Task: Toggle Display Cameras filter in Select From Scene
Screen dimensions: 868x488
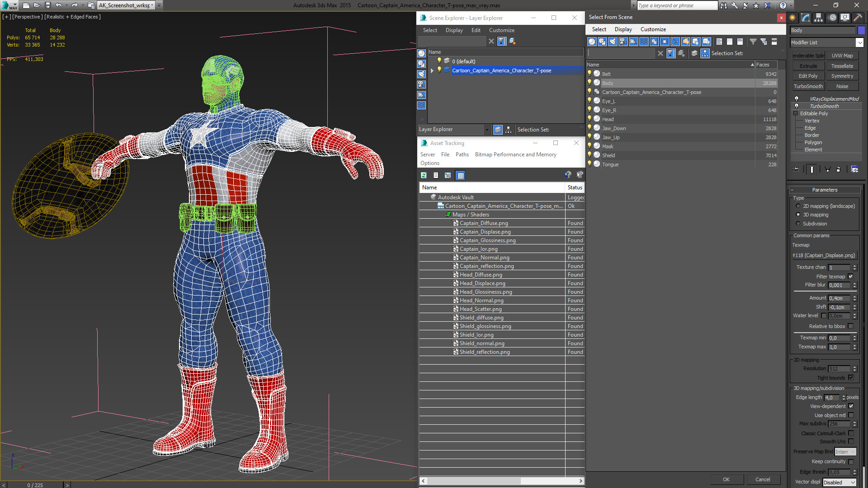Action: (x=623, y=42)
